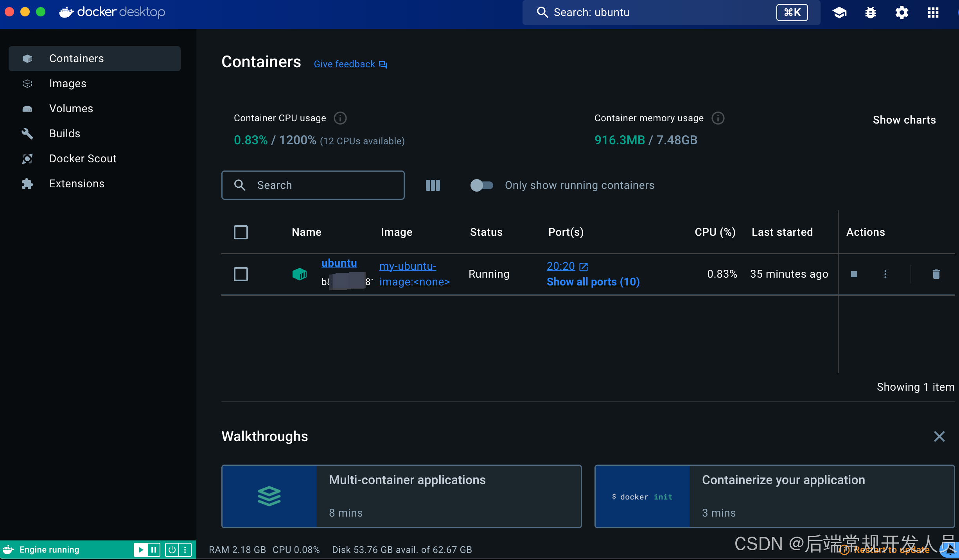Open the ubuntu row three-dot actions menu
This screenshot has height=560, width=959.
coord(885,274)
